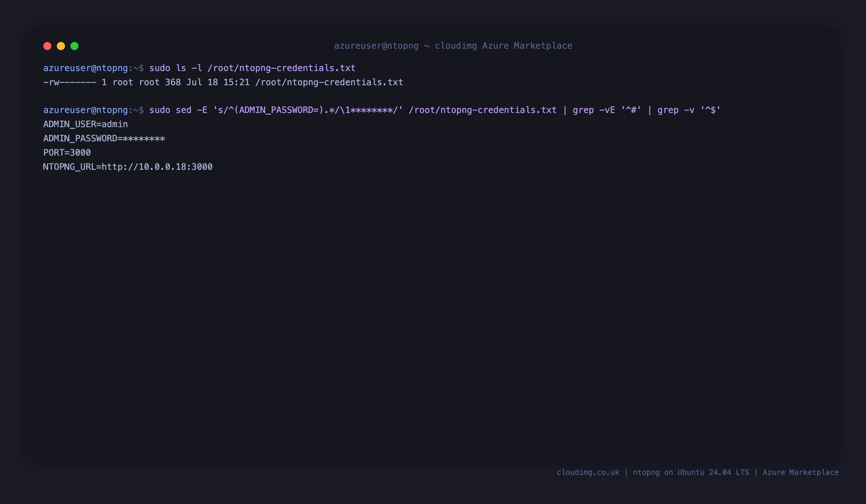Image resolution: width=866 pixels, height=504 pixels.
Task: Click the 'ADMIN_PASSWORD=********' output line
Action: coord(104,138)
